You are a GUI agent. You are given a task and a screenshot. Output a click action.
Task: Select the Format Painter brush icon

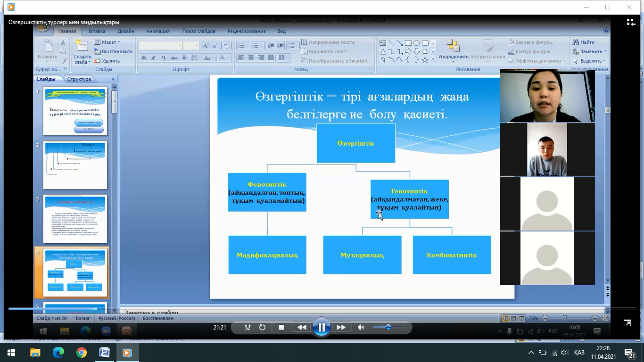pos(63,61)
